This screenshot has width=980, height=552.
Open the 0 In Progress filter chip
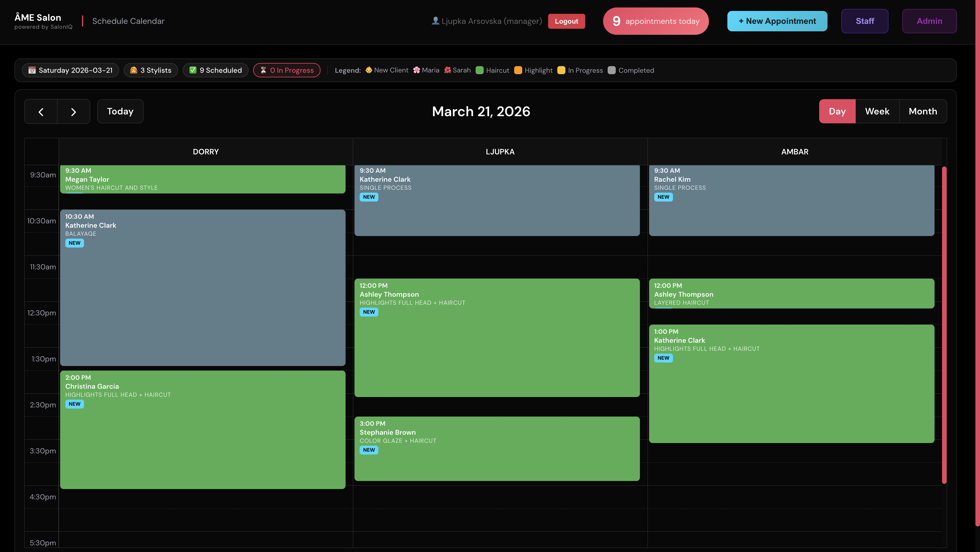coord(287,70)
